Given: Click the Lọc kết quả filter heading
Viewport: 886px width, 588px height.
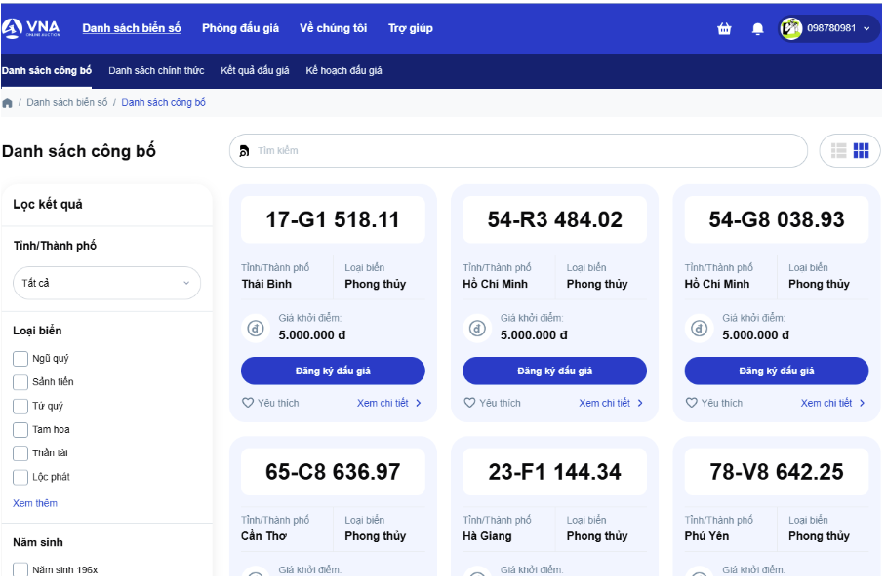Looking at the screenshot, I should [48, 205].
